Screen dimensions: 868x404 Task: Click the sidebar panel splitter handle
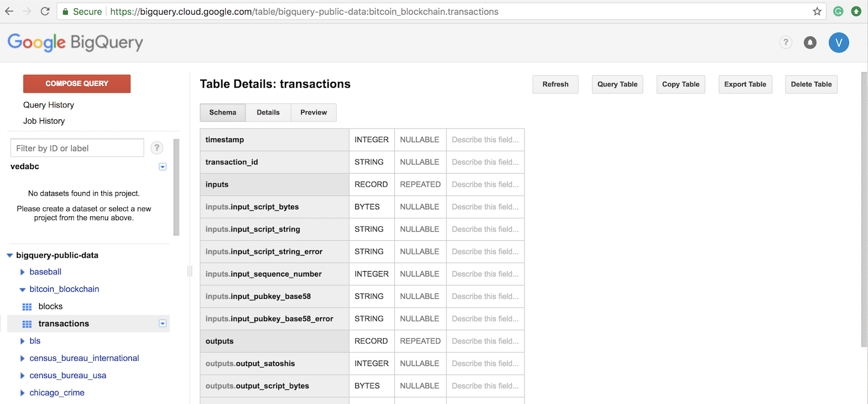[x=190, y=271]
